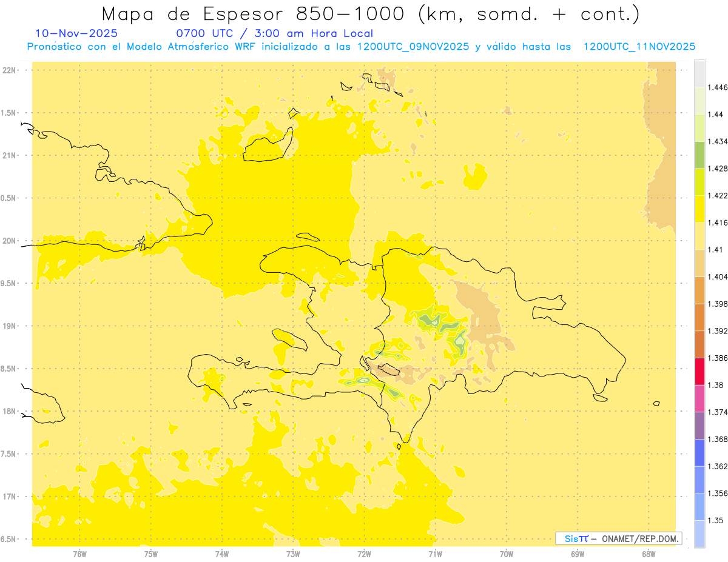Click the 1.362 colorbar value

(x=717, y=466)
